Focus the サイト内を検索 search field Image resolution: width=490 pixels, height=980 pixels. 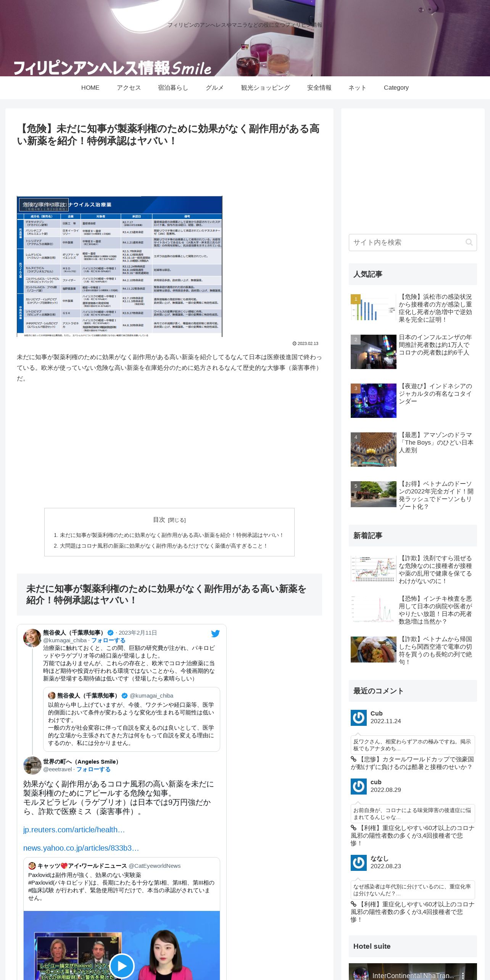(x=413, y=242)
